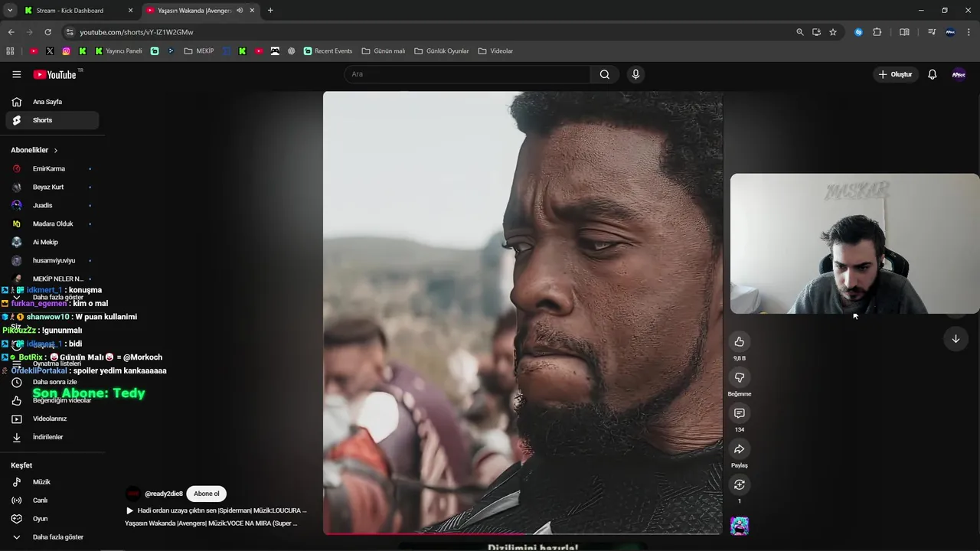Select Shorts in the sidebar
The height and width of the screenshot is (551, 980).
point(52,120)
